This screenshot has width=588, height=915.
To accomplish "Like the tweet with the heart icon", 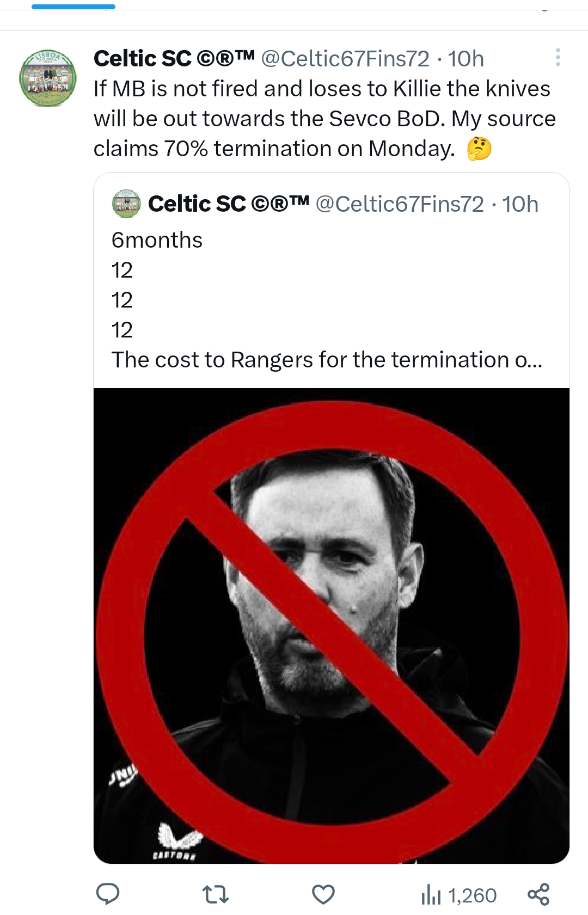I will 323,894.
